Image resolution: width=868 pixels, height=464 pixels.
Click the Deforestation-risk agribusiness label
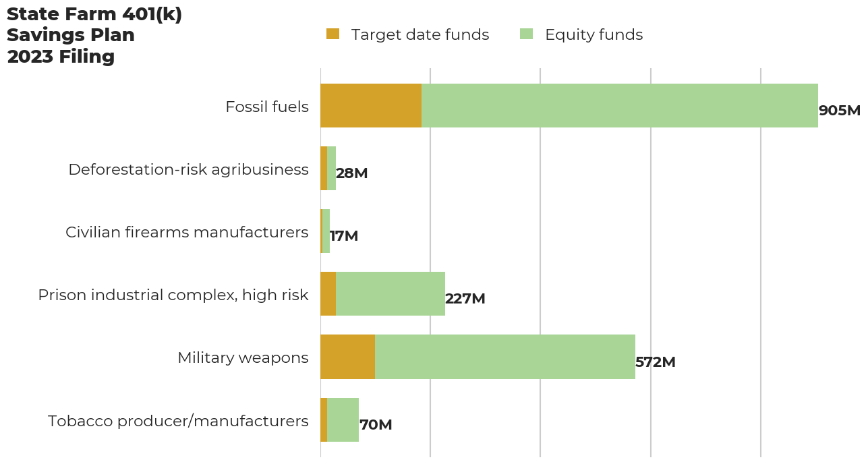coord(188,169)
